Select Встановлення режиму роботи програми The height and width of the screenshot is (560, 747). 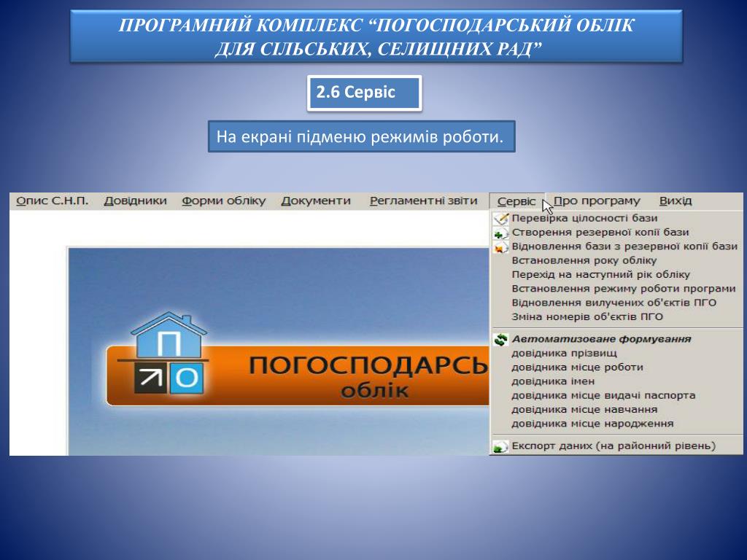pyautogui.click(x=624, y=289)
